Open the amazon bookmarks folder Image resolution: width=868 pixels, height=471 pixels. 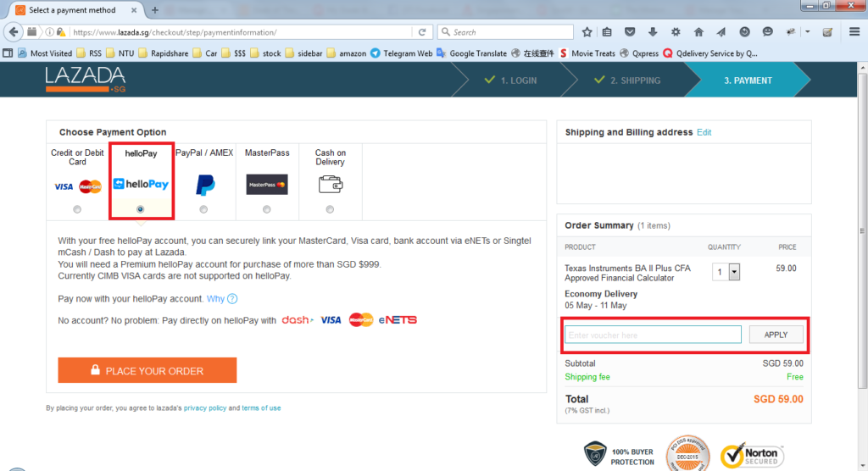pyautogui.click(x=347, y=53)
